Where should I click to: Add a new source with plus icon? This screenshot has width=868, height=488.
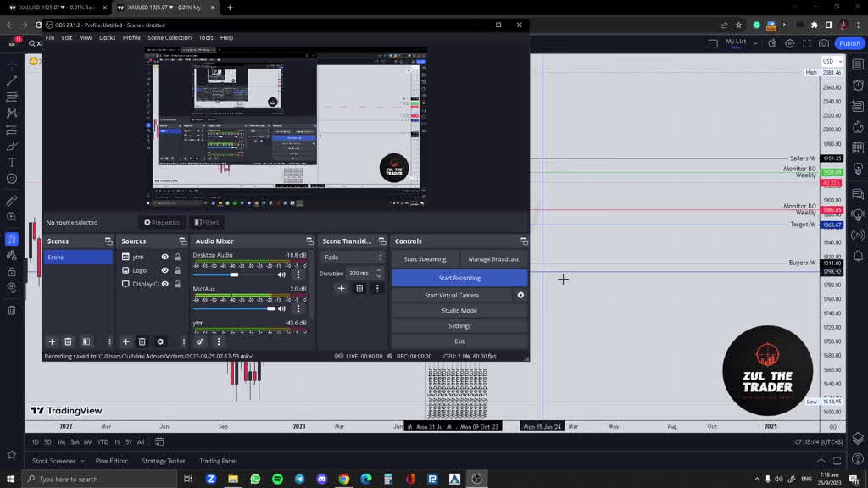[x=125, y=341]
